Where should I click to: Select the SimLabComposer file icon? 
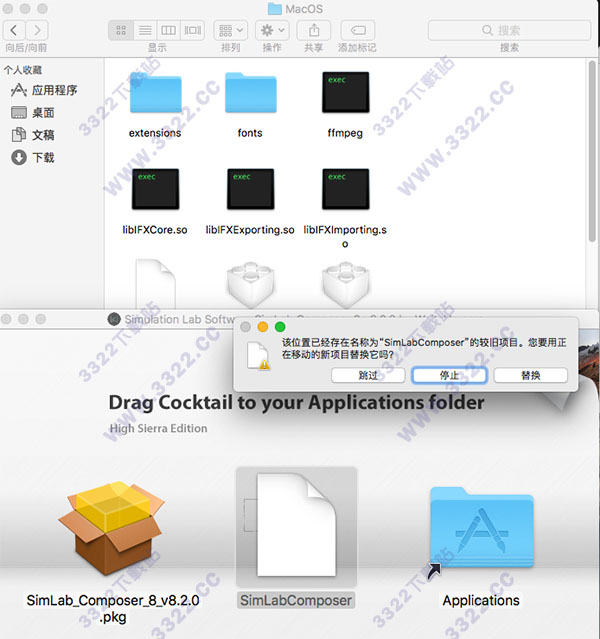pyautogui.click(x=296, y=525)
